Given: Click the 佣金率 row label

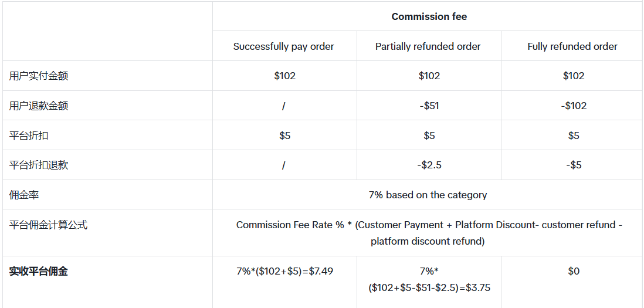Looking at the screenshot, I should (24, 195).
